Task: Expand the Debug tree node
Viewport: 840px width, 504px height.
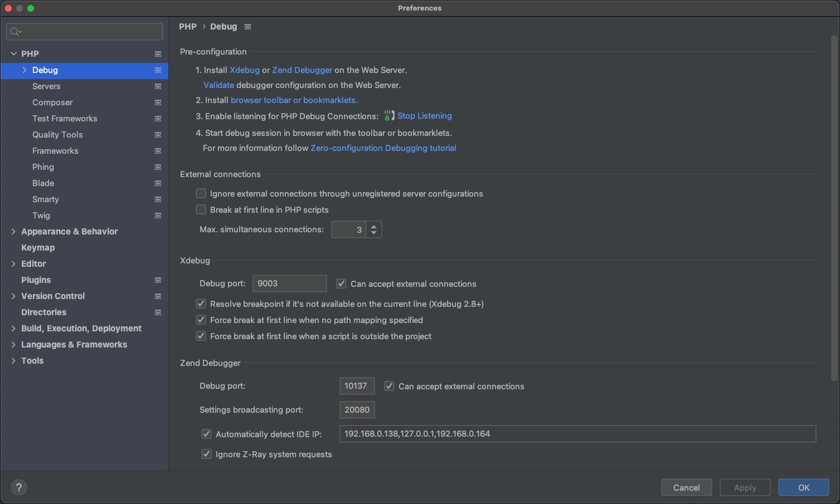Action: tap(25, 70)
